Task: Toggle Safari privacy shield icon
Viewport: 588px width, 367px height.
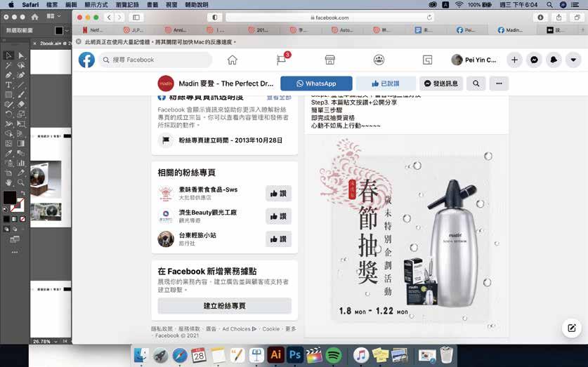Action: tap(215, 18)
